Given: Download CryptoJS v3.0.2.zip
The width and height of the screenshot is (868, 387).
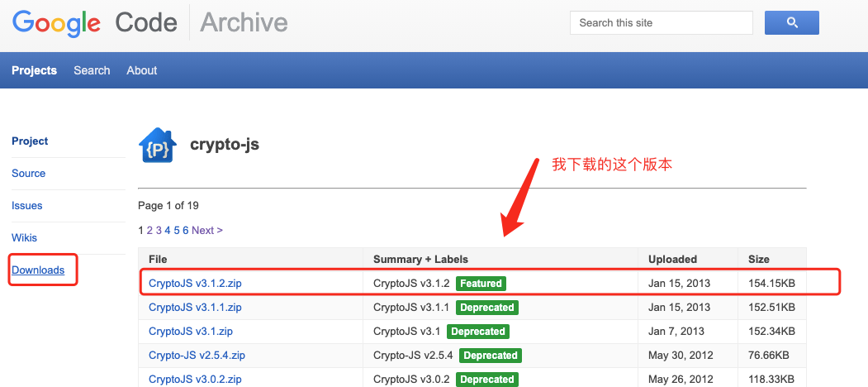Looking at the screenshot, I should (195, 380).
